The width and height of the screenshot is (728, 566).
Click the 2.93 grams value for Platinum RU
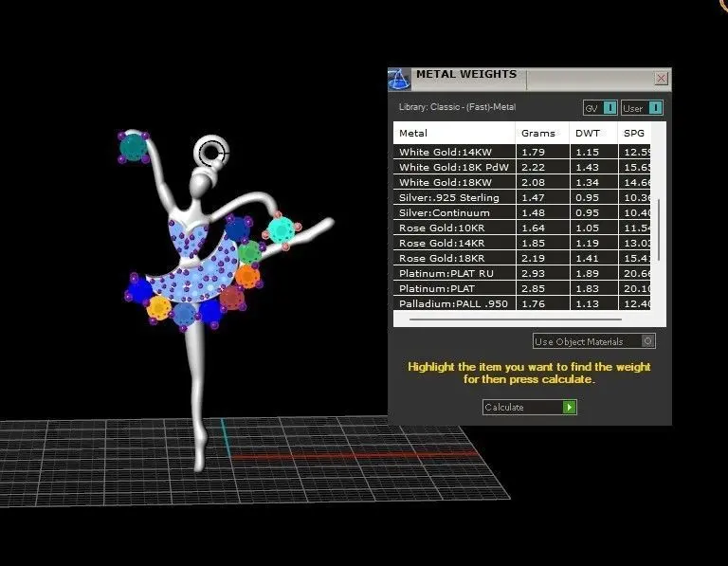pos(533,273)
